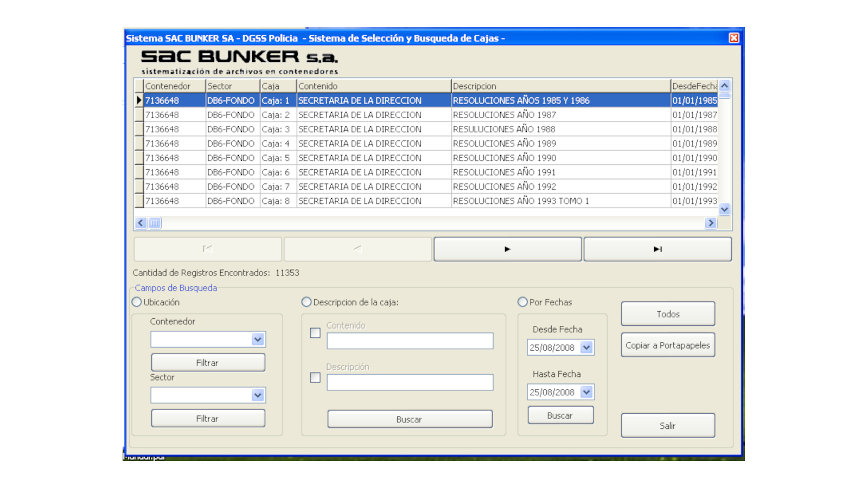Sort by the Descripcion column header

(x=560, y=86)
